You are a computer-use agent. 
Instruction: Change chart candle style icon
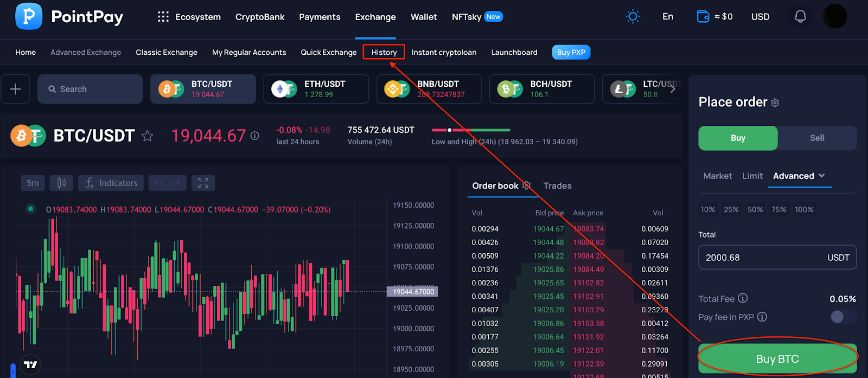point(61,183)
